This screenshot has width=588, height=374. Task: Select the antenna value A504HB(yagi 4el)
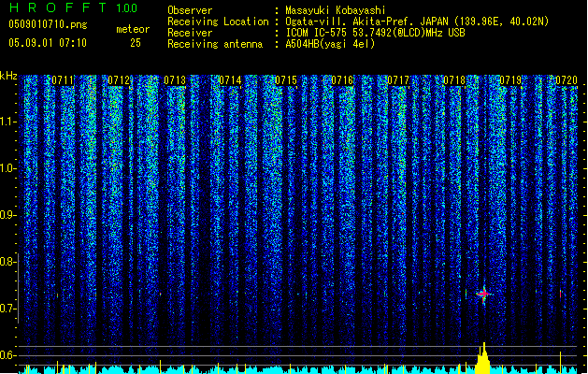pyautogui.click(x=330, y=44)
